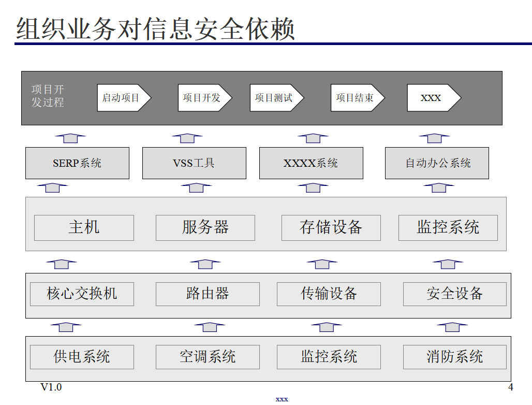Click the 空调系统 box
Screen dimensions: 532x405
208,357
